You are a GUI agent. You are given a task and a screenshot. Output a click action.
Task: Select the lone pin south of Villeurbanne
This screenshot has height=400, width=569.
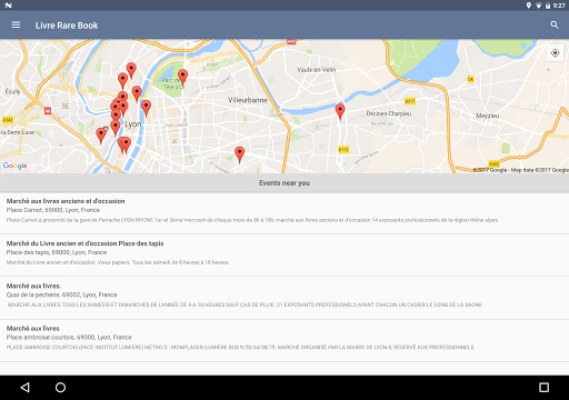(x=240, y=155)
